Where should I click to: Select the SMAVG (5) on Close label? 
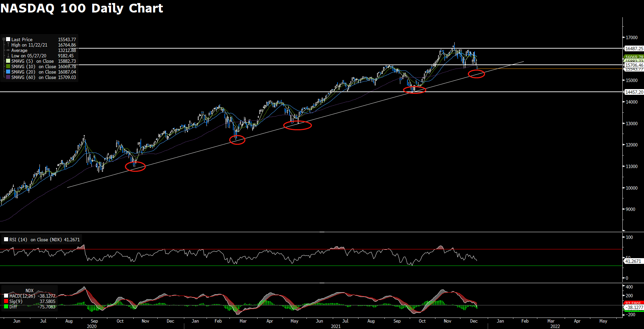32,61
